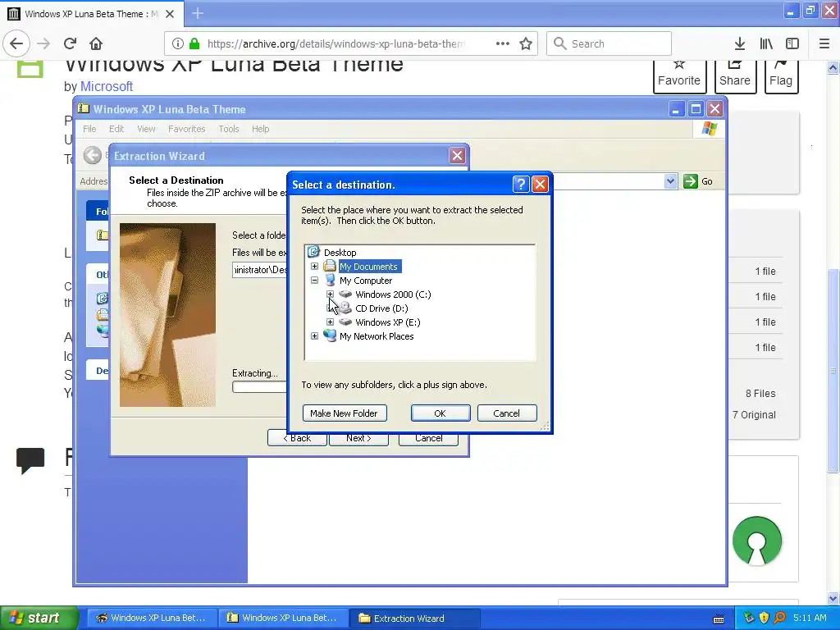Click the archive.org URL address field

[x=335, y=44]
